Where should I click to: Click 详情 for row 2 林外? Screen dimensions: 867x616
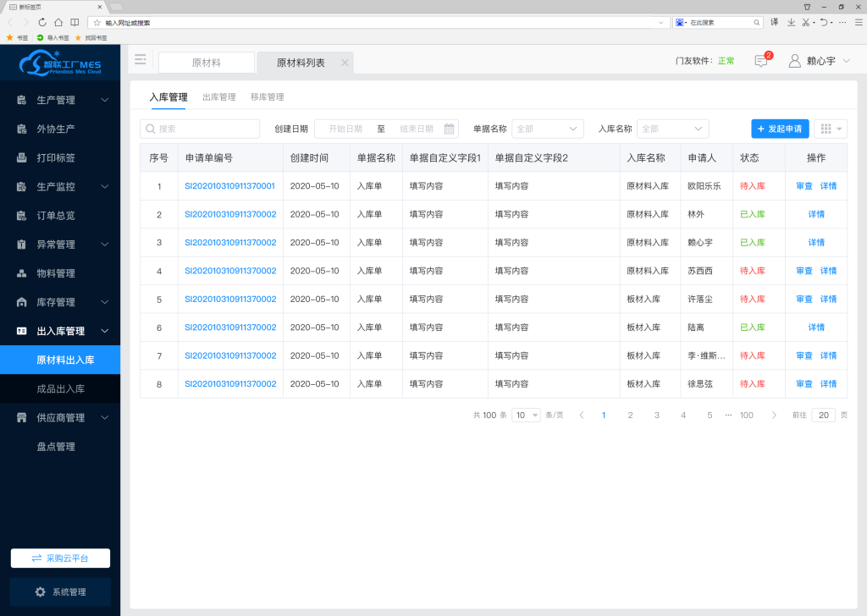[x=816, y=214]
